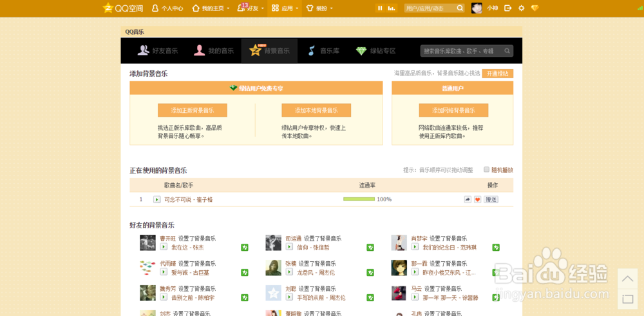Viewport: 644px width, 316px height.
Task: Click the yellow diamond VIP icon
Action: click(535, 8)
